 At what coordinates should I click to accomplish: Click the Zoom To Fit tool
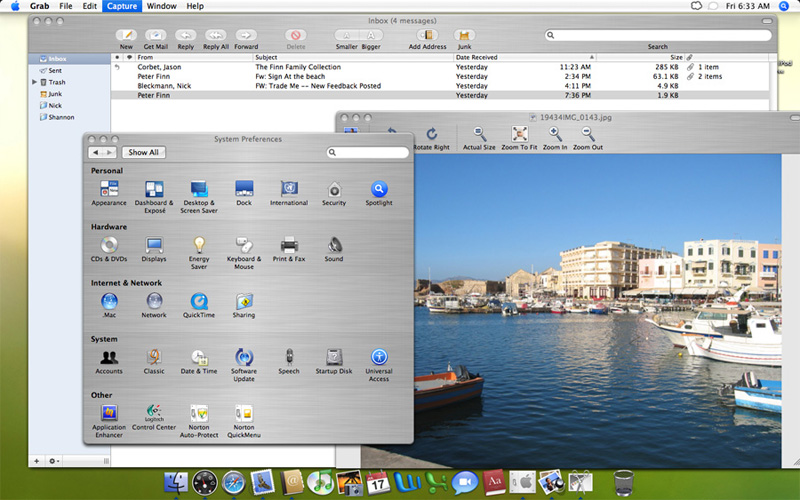coord(519,134)
